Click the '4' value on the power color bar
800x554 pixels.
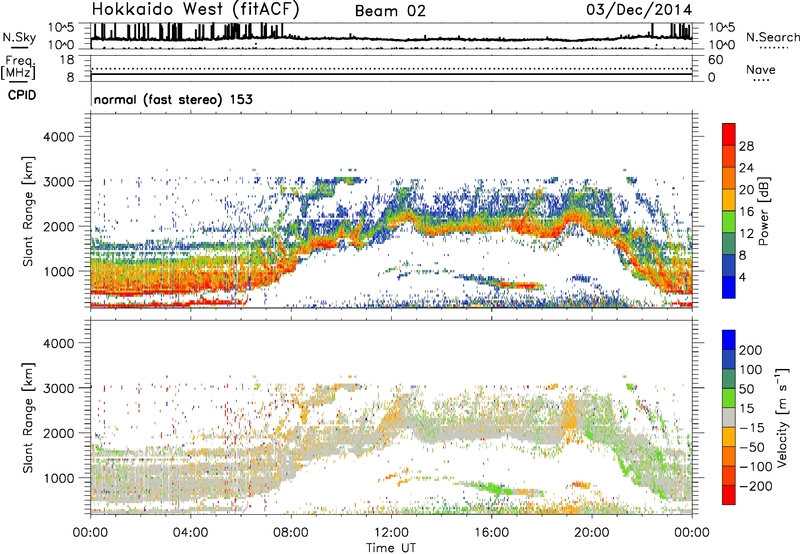(742, 277)
